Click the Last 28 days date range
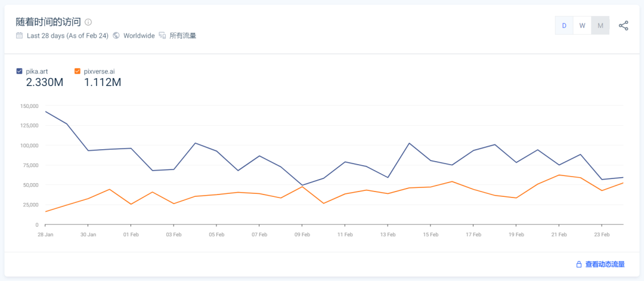 67,36
